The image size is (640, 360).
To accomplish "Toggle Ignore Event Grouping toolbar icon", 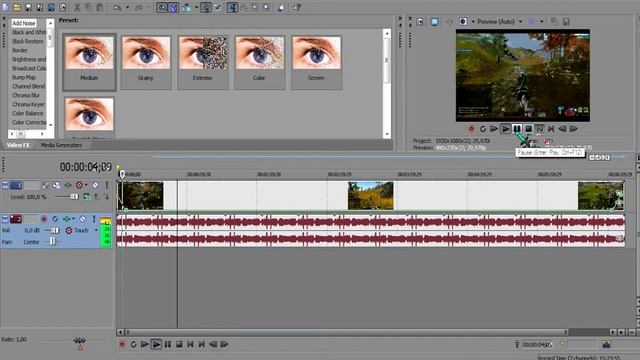I will pos(218,7).
